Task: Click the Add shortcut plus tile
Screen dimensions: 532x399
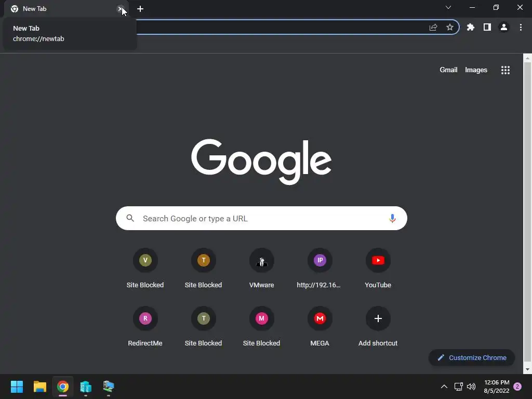Action: click(378, 327)
